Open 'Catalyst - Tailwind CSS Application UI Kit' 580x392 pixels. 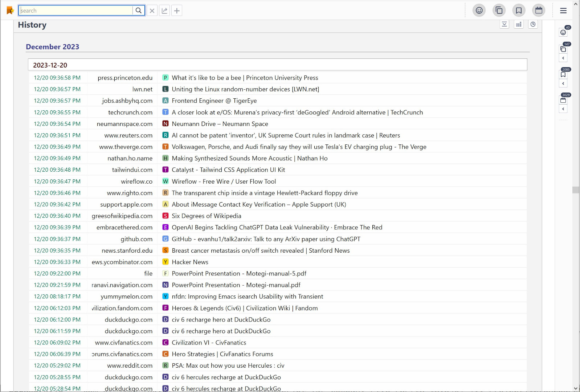coord(228,170)
